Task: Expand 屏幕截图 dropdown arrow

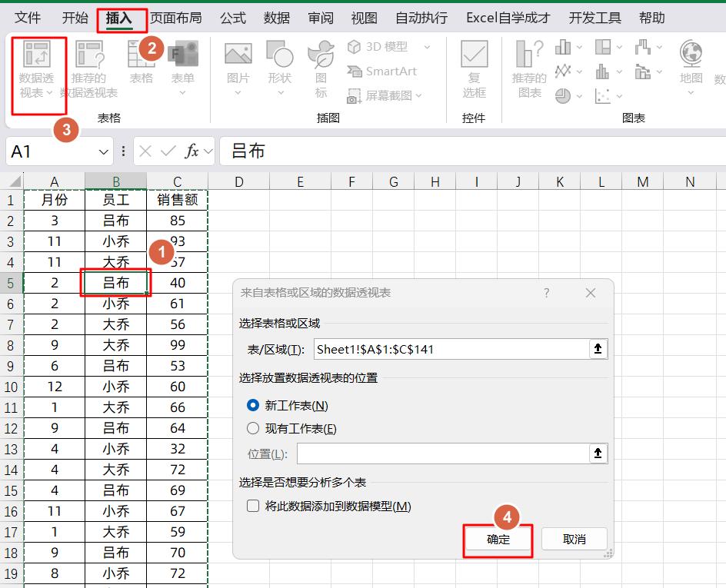Action: tap(418, 96)
